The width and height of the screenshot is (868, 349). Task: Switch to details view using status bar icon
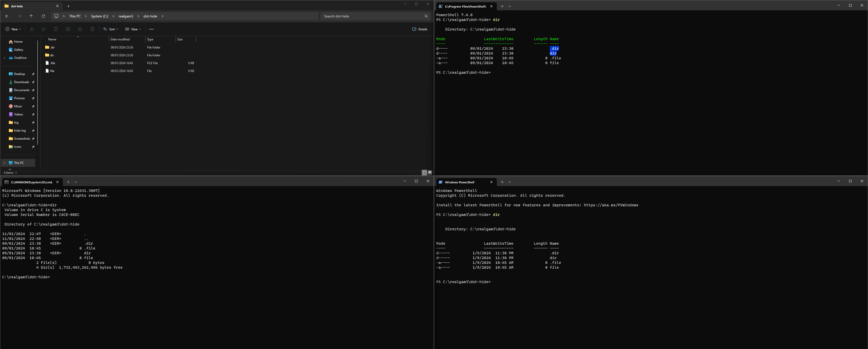pos(425,173)
